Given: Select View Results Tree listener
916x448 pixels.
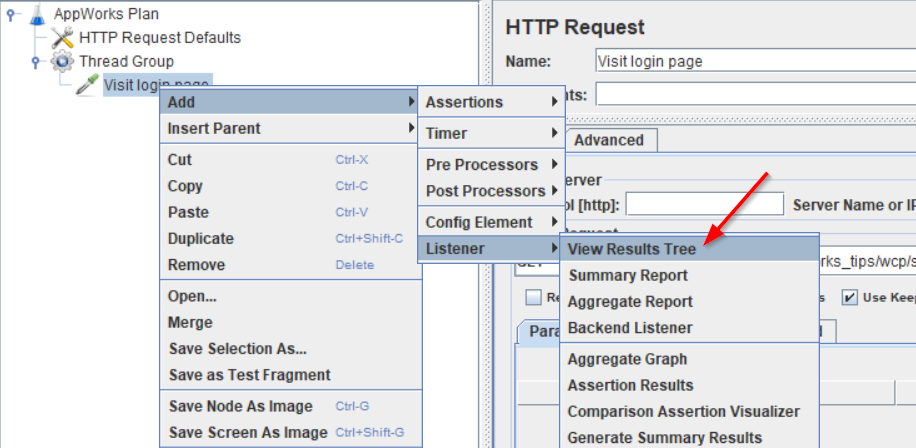Looking at the screenshot, I should [631, 248].
